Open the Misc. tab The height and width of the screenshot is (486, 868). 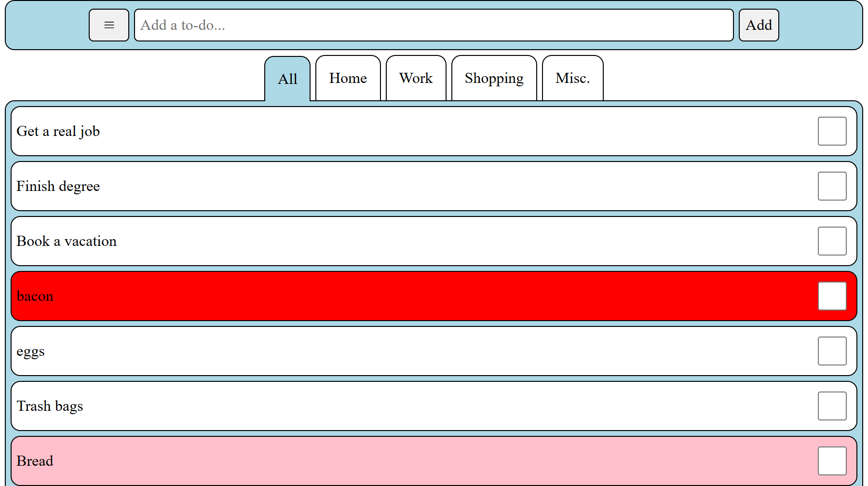[572, 78]
